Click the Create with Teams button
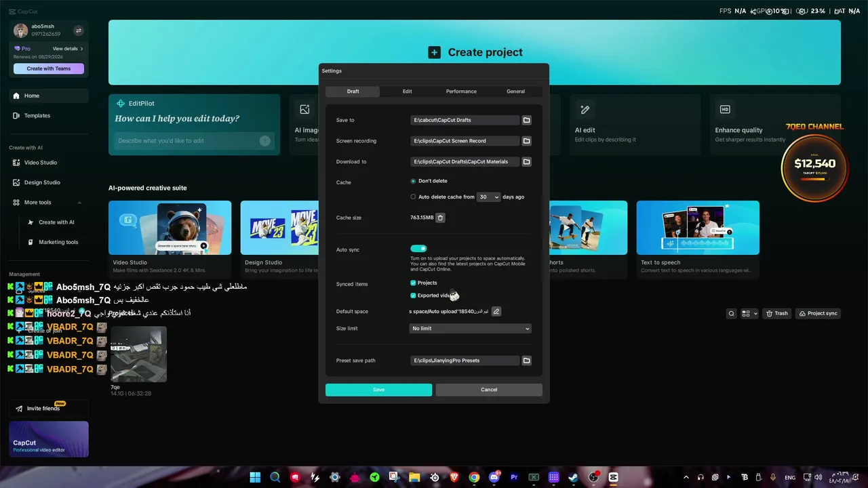The height and width of the screenshot is (488, 868). click(x=49, y=68)
